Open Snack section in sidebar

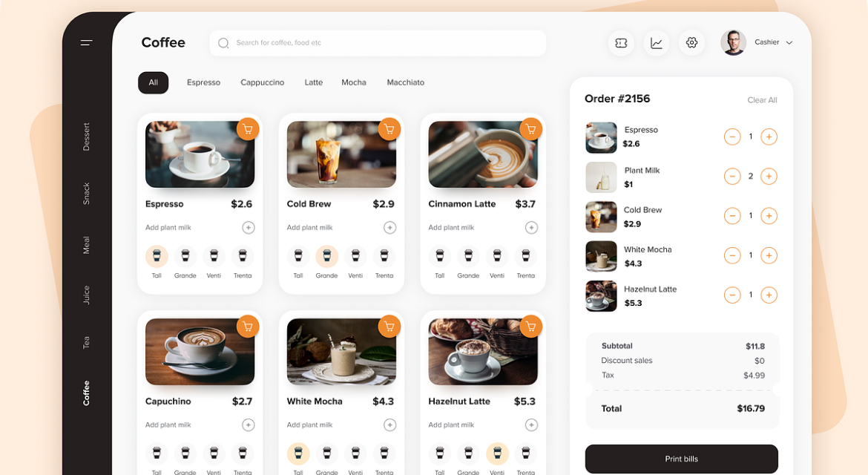click(x=86, y=194)
